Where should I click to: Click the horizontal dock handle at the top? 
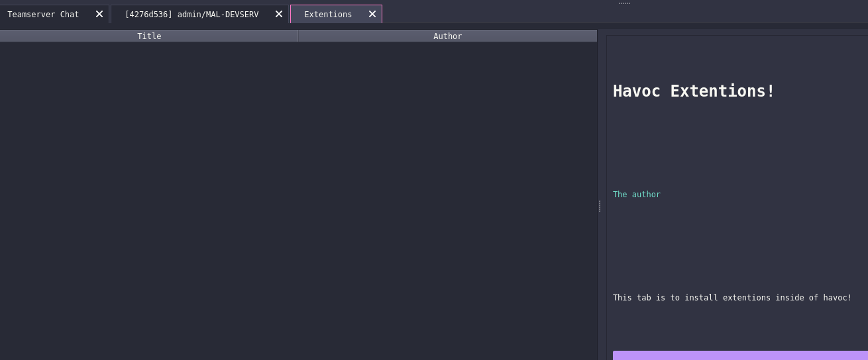624,3
